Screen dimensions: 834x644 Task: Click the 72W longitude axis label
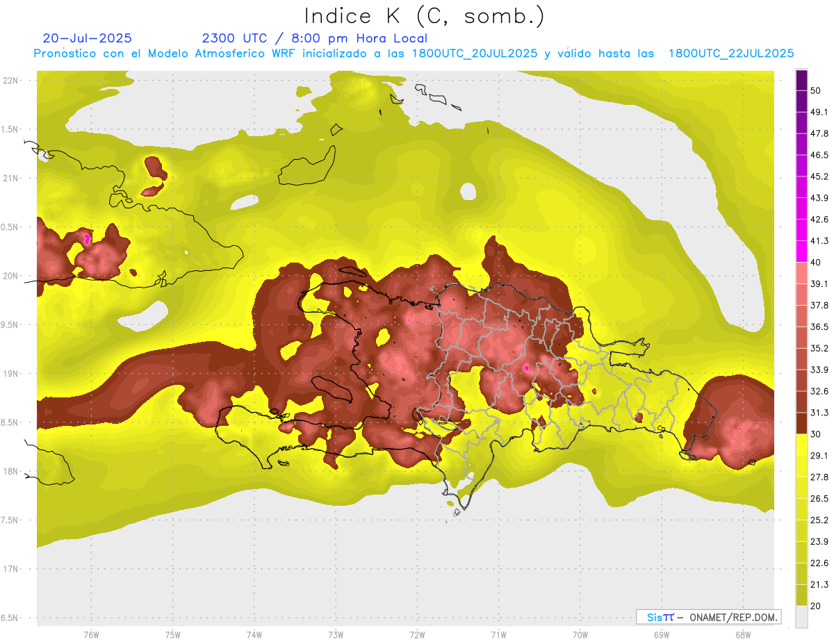click(x=417, y=634)
